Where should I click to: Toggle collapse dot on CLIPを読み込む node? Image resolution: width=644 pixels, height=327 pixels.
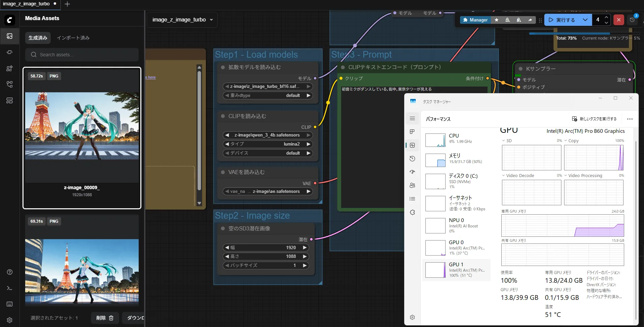pyautogui.click(x=223, y=116)
